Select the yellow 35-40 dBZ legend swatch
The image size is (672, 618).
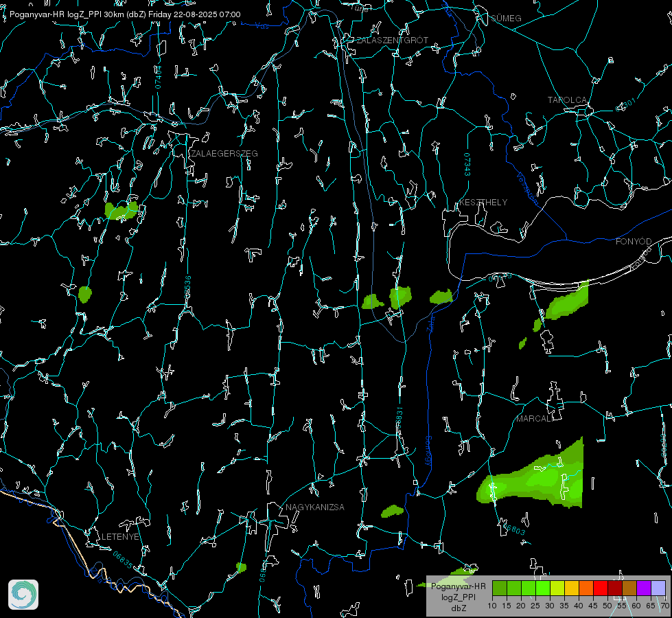pos(572,588)
